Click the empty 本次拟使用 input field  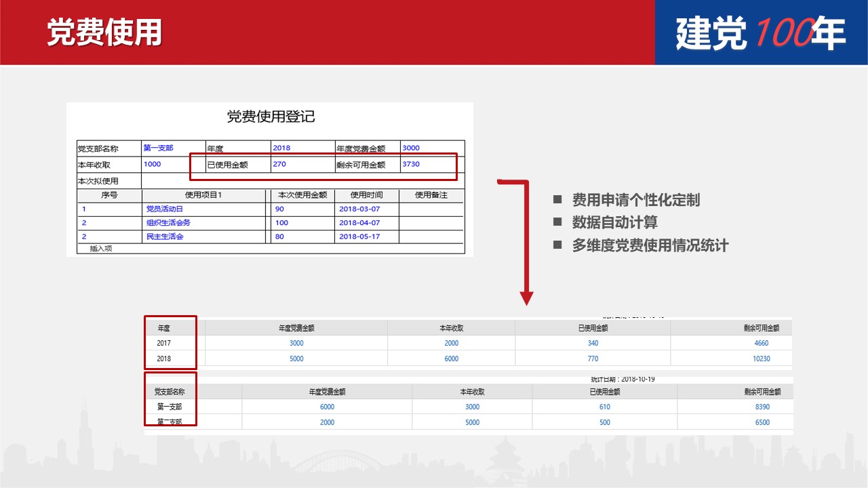(302, 181)
